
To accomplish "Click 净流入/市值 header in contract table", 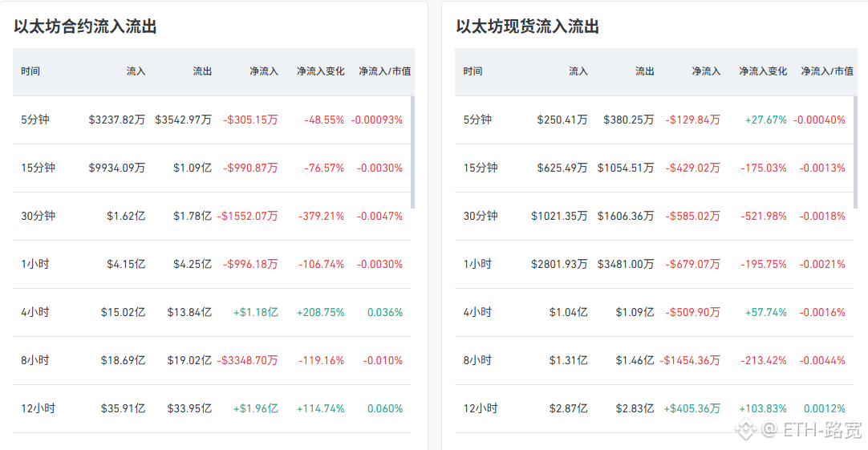I will click(x=385, y=71).
